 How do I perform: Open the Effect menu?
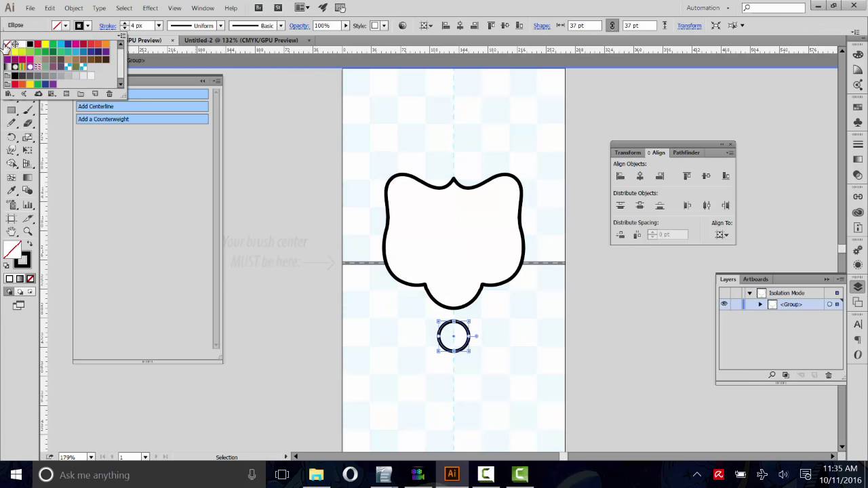click(151, 8)
